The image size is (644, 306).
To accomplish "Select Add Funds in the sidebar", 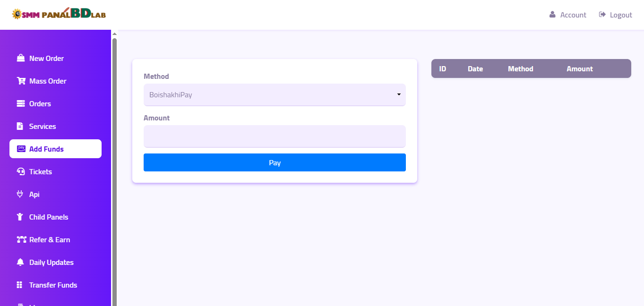I will (55, 149).
